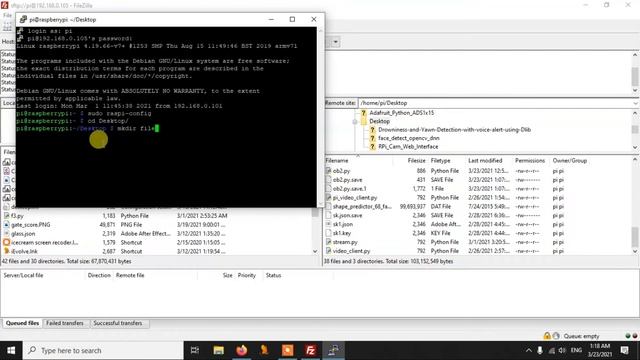Click remote tree scroll-down arrow
This screenshot has height=360, width=640.
[635, 147]
